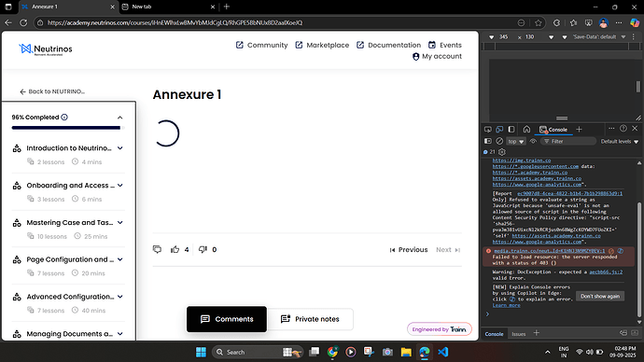
Task: Go back using the browser back arrow
Action: click(x=8, y=22)
